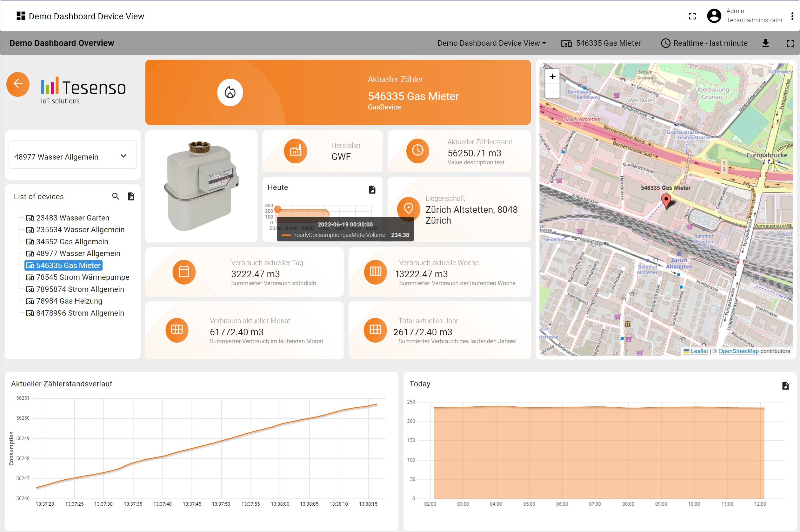Zoom out on the map
800x532 pixels.
pyautogui.click(x=552, y=91)
